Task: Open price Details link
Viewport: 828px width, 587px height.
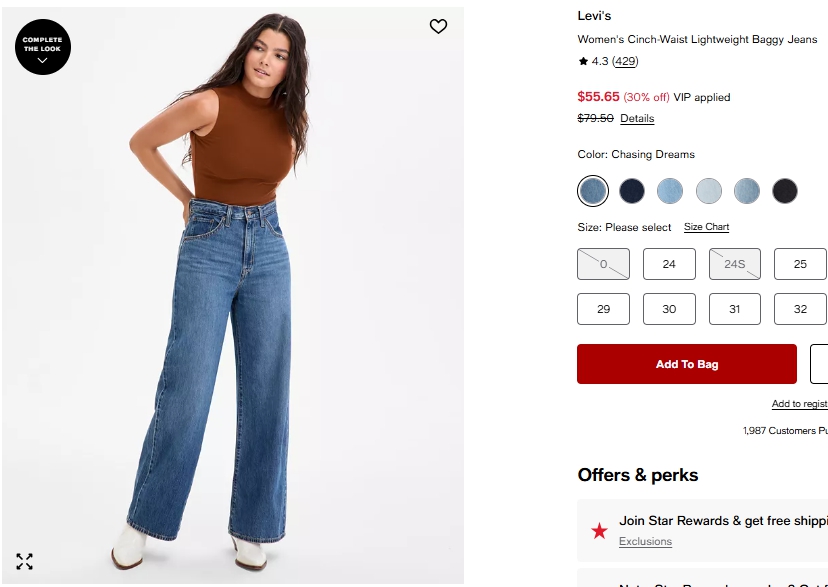Action: pos(637,118)
